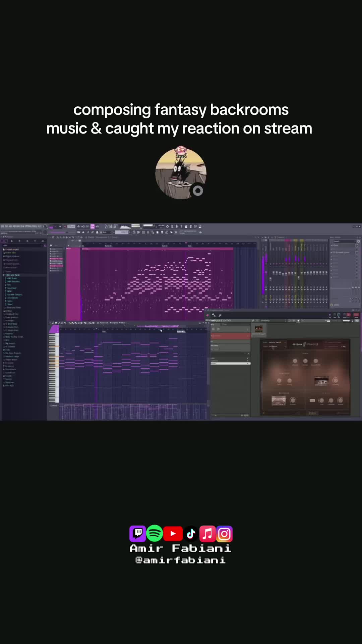
Task: Open the Spotify icon link
Action: pos(155,533)
